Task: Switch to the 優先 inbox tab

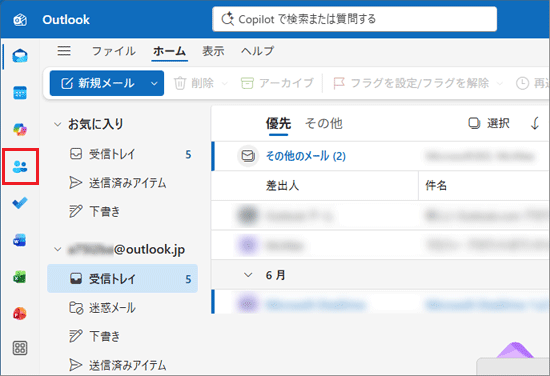Action: (x=278, y=123)
